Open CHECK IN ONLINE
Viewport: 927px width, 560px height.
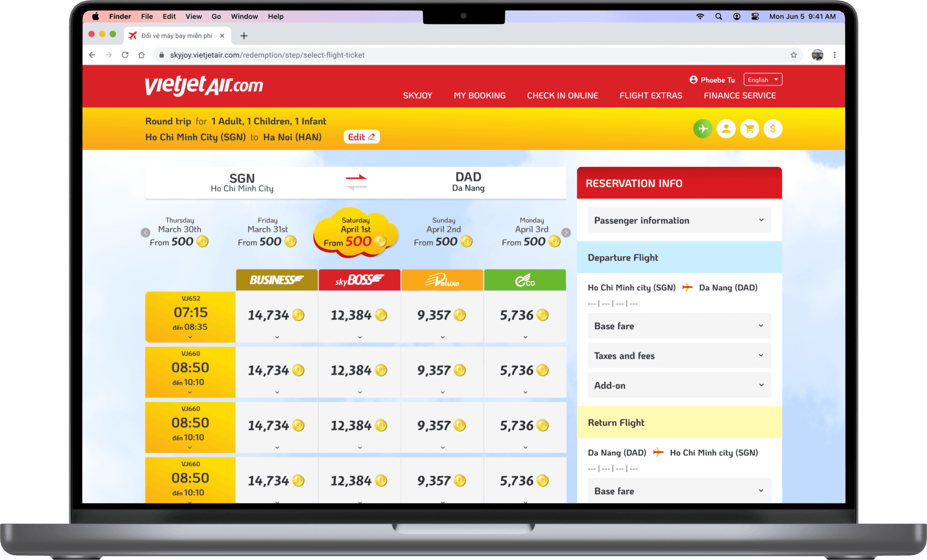[x=563, y=95]
